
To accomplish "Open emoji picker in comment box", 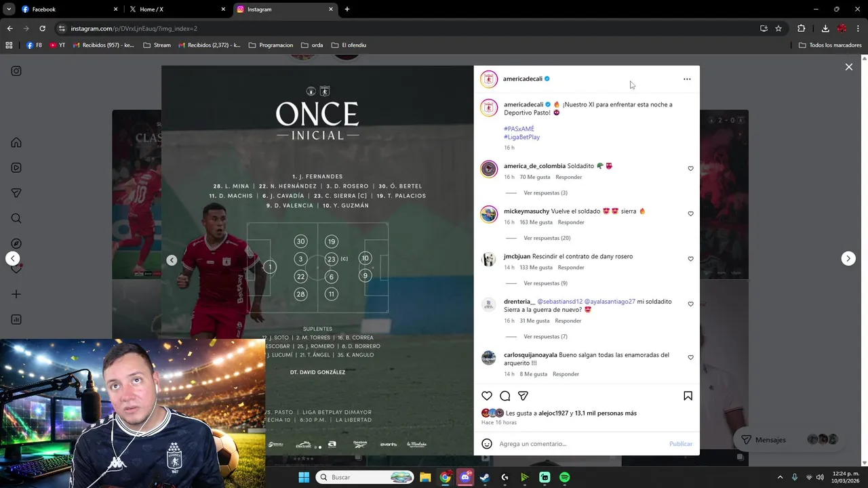I will tap(487, 444).
